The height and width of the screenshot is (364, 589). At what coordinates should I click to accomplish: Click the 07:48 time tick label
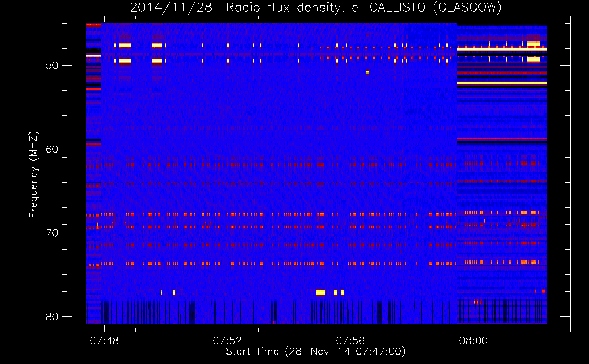pyautogui.click(x=104, y=341)
